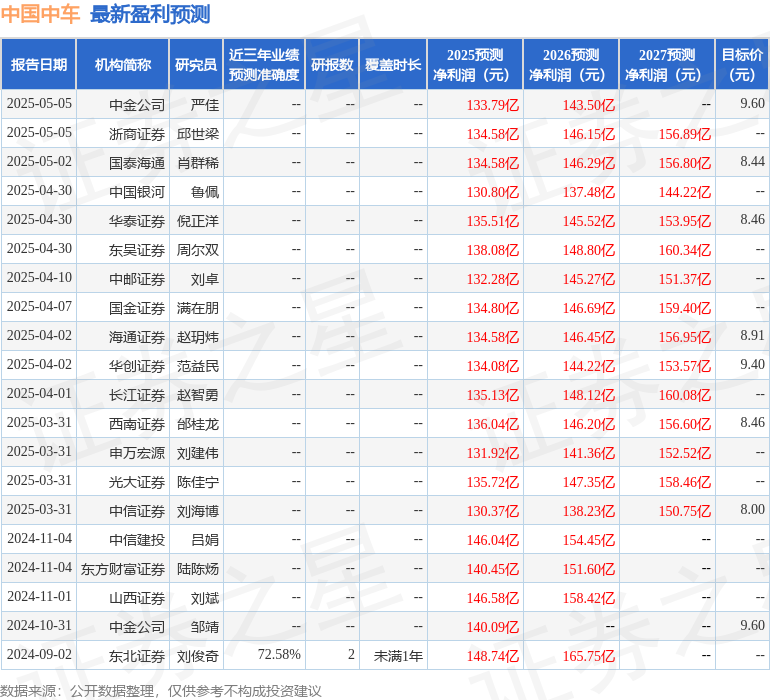The width and height of the screenshot is (770, 700).
Task: Click researcher 赵玥炜
Action: (198, 337)
